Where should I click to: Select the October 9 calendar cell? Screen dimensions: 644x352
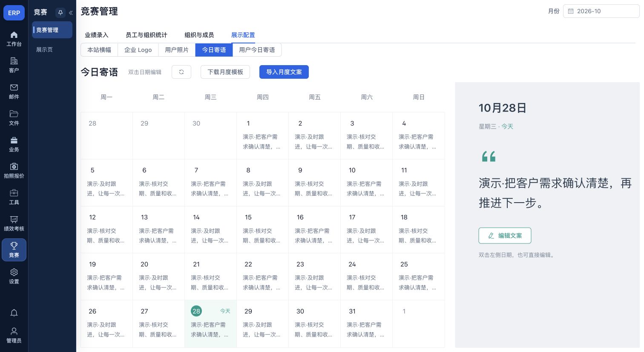314,183
